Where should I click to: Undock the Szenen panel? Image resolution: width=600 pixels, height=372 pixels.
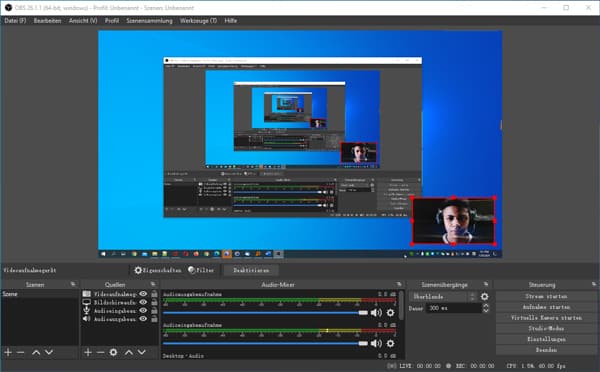click(73, 284)
